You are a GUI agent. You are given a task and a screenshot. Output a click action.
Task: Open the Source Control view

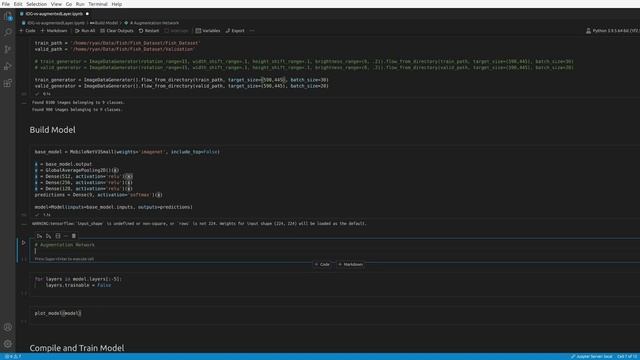(x=8, y=49)
